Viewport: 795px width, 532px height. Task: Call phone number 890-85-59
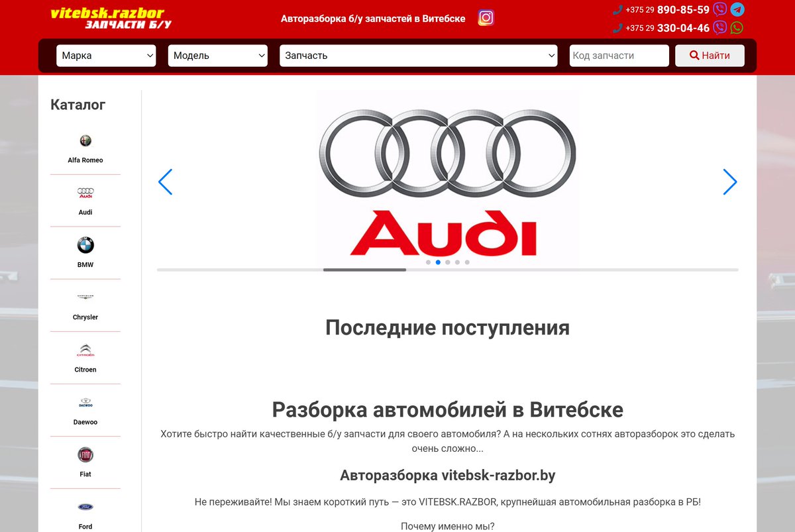[x=683, y=10]
